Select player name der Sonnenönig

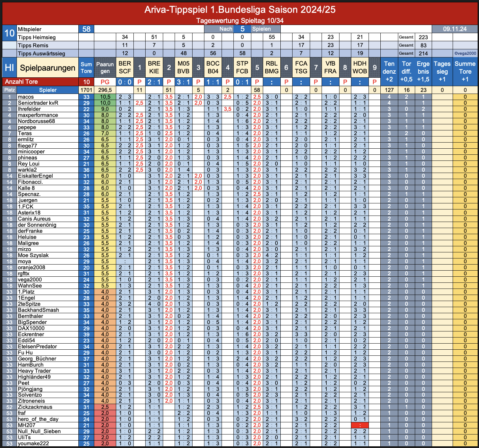[x=37, y=225]
